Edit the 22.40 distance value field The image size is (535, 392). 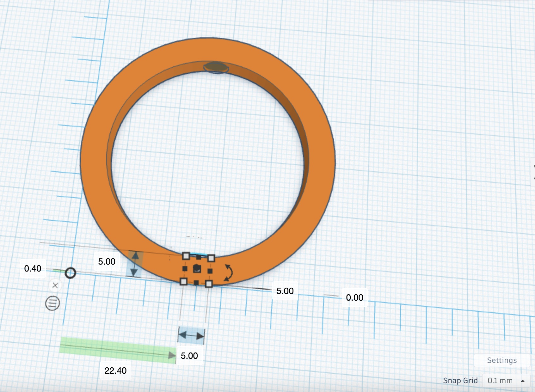click(115, 371)
